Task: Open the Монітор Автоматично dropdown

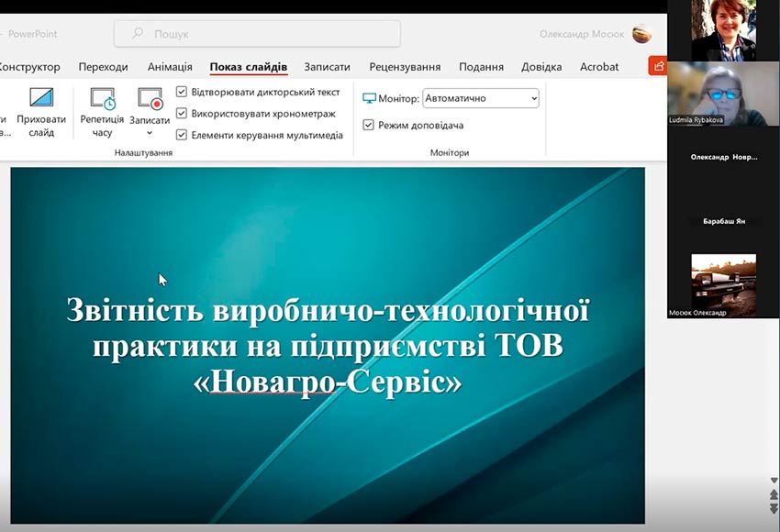Action: click(480, 97)
